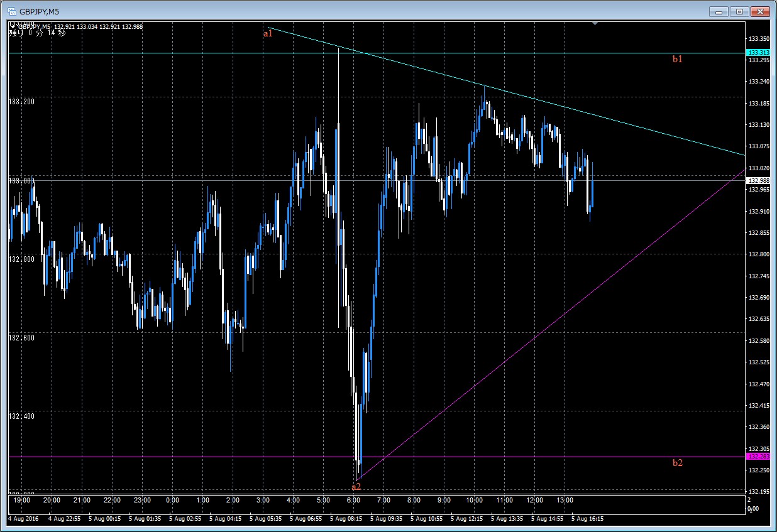Screen dimensions: 777x532
Task: Click the 133.075 price scale value
Action: click(x=759, y=146)
